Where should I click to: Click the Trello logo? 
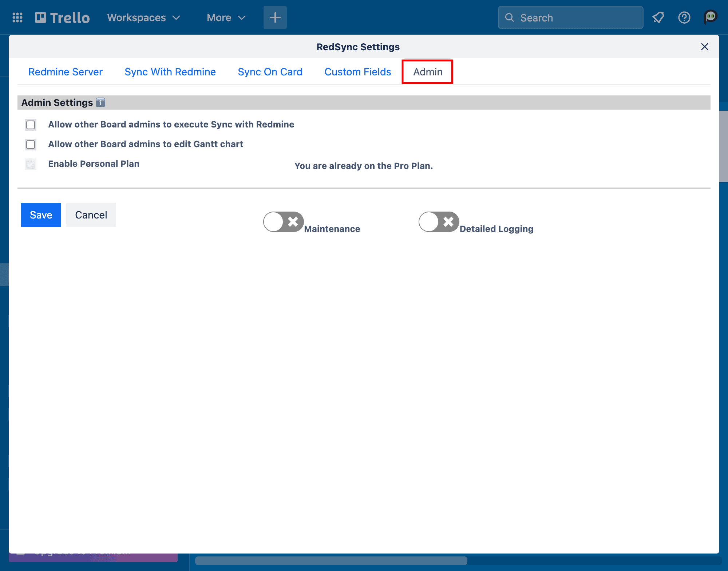62,17
